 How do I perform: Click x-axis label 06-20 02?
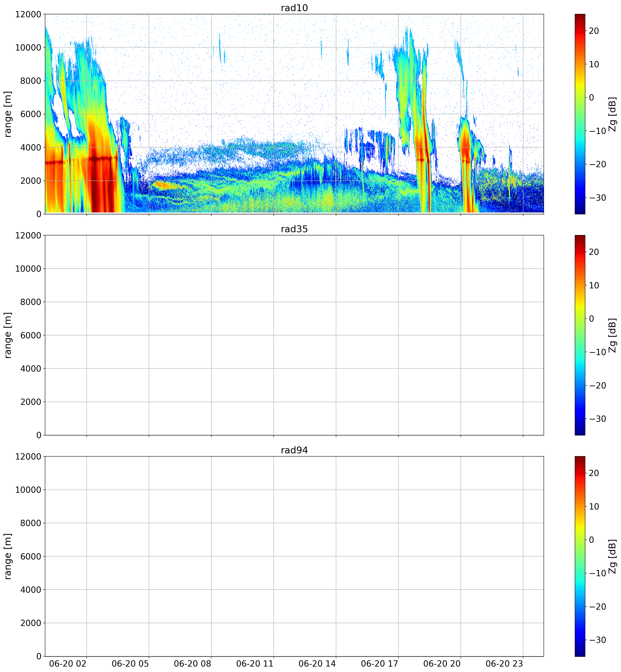(x=68, y=664)
